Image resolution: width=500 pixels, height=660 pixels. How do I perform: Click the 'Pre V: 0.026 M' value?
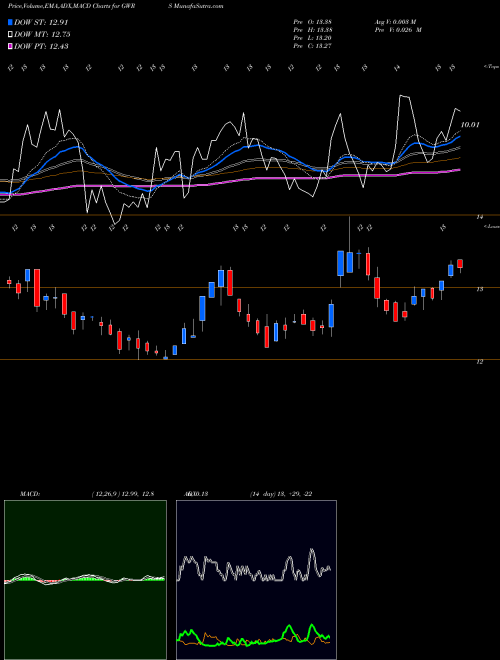click(398, 30)
